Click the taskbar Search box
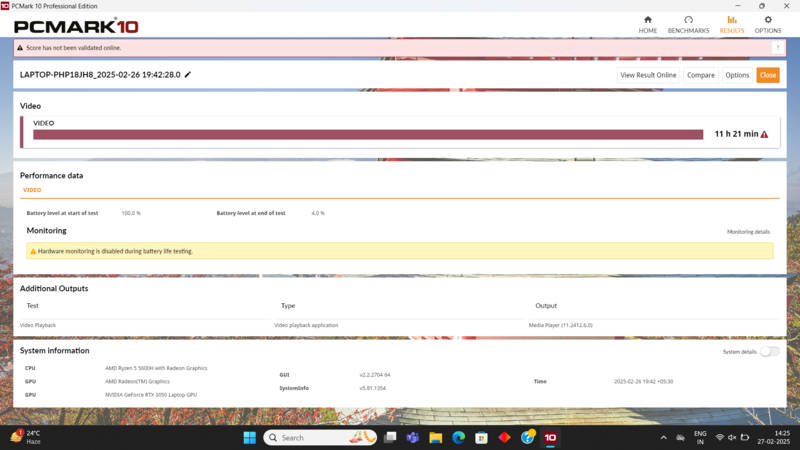Screen dimensions: 800x450 tap(320, 437)
